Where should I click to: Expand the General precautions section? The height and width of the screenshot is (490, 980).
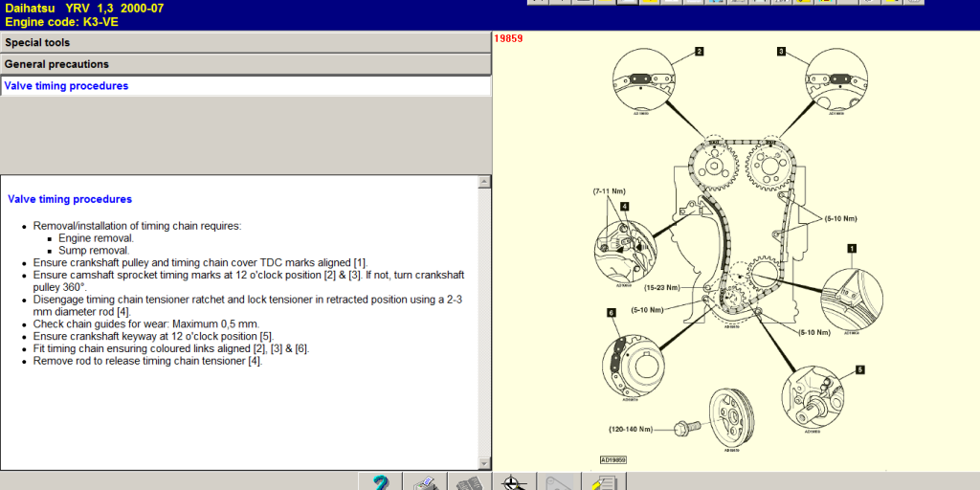246,64
